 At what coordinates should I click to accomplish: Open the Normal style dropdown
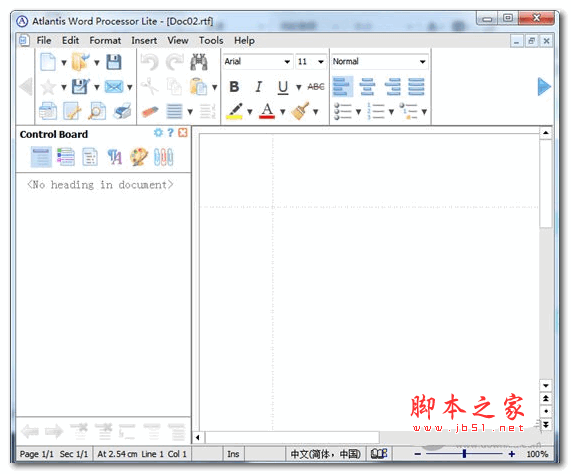tap(422, 62)
